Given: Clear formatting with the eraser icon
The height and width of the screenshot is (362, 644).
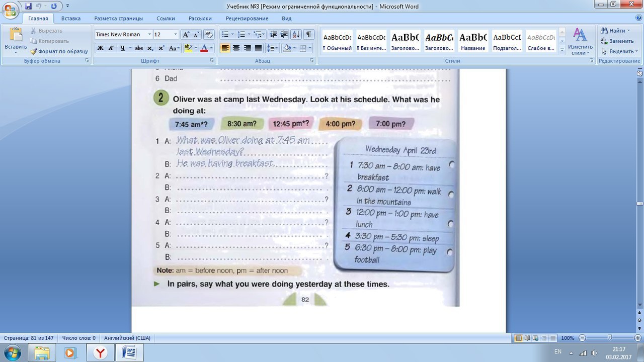Looking at the screenshot, I should pyautogui.click(x=209, y=34).
